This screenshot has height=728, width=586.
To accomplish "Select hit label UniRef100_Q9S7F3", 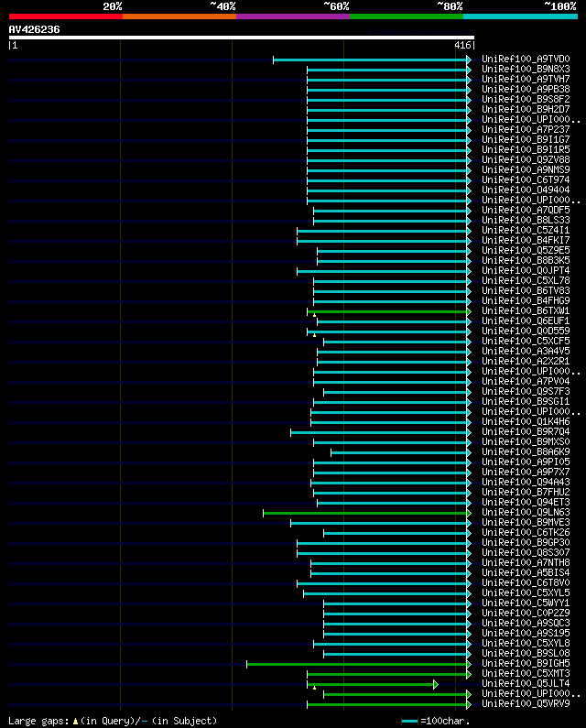I will point(526,391).
